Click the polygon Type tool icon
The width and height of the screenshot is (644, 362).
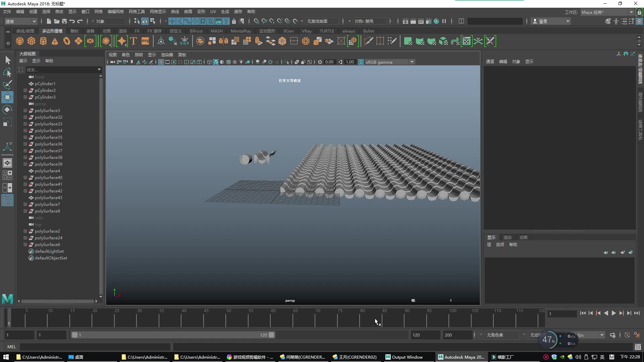pos(133,41)
